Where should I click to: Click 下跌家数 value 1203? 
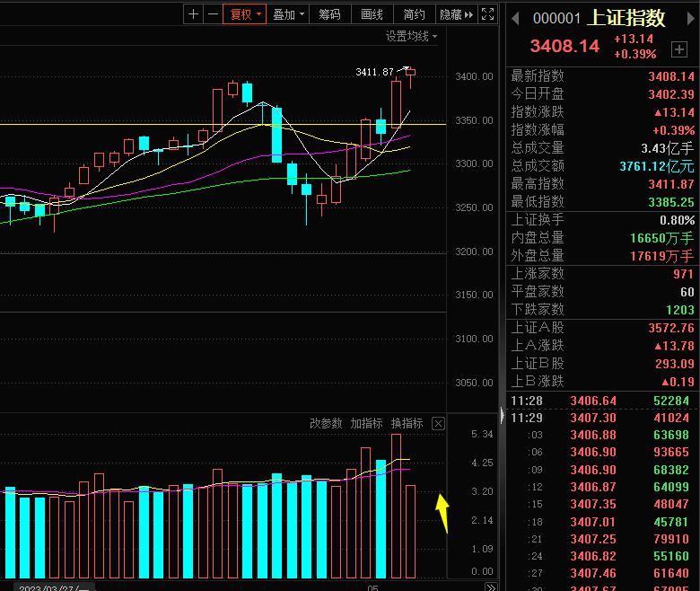click(x=680, y=310)
